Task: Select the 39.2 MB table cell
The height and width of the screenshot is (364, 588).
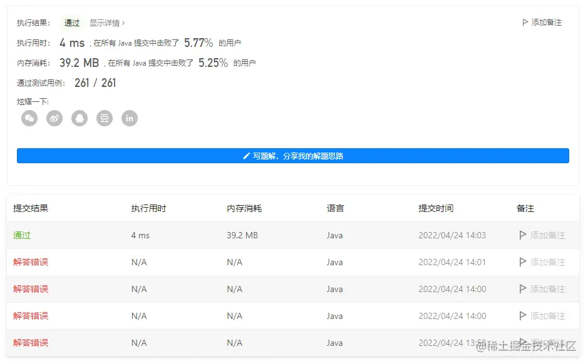Action: (x=242, y=235)
